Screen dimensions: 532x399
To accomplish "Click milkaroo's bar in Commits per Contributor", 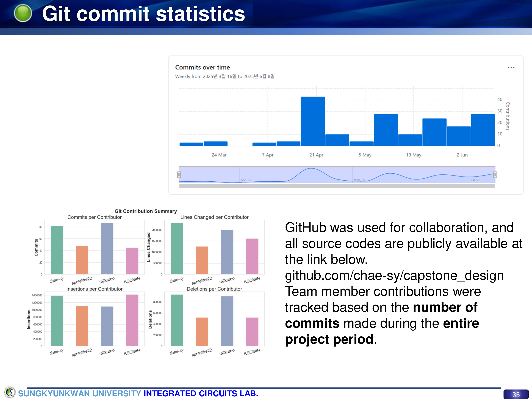I will pos(107,248).
